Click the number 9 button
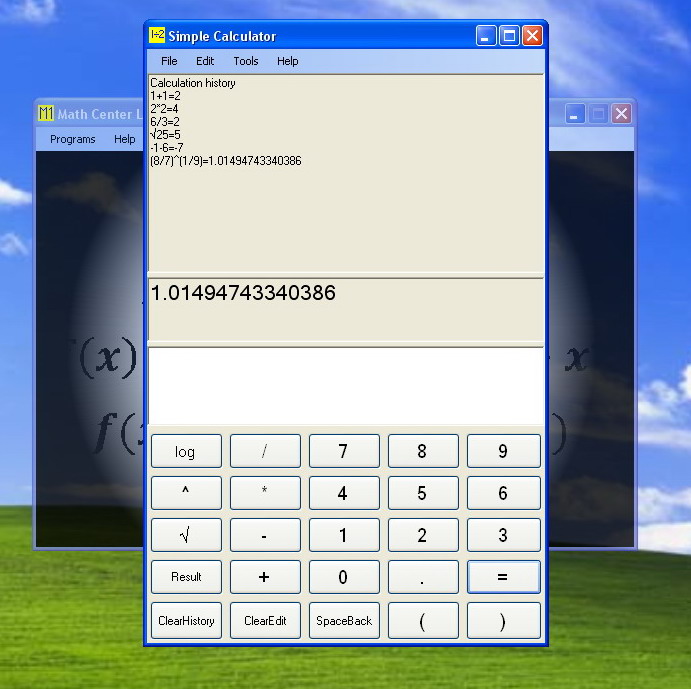Screen dimensions: 691x689 504,451
